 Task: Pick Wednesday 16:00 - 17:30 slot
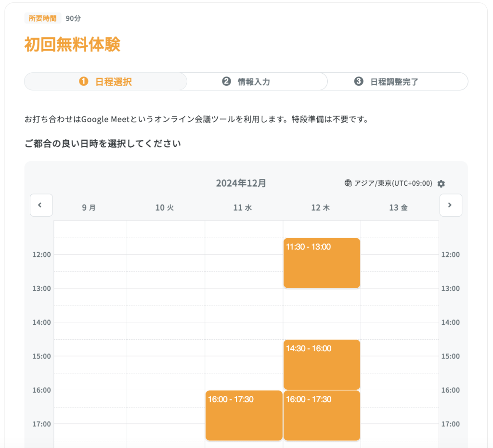tap(244, 415)
